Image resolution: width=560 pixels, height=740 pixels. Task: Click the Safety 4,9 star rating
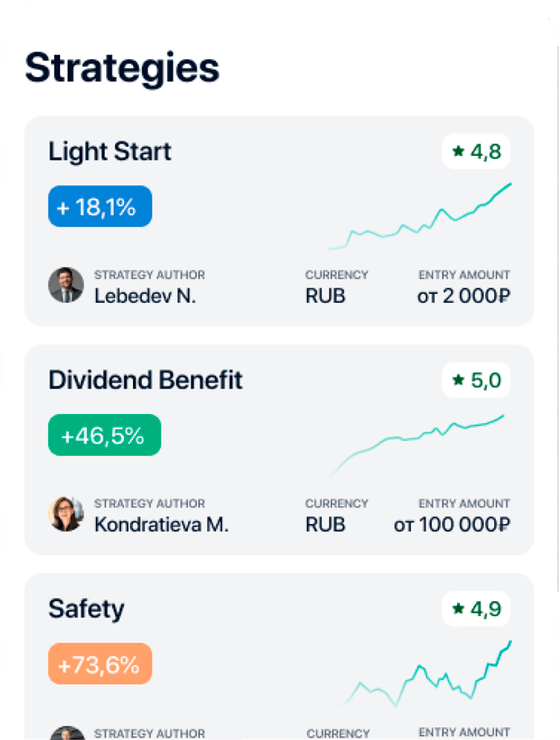(x=476, y=609)
